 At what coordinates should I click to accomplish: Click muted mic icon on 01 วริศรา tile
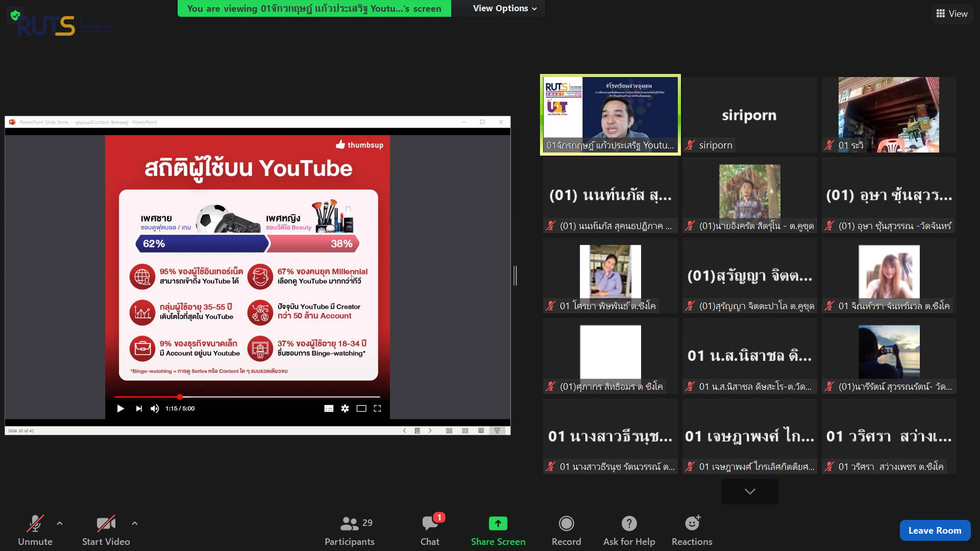829,466
